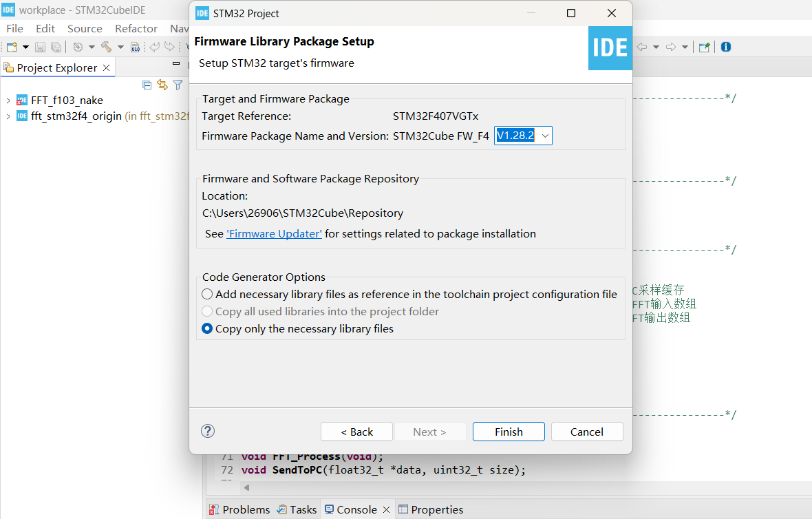Expand the fft_stm32f4_origin project node
The height and width of the screenshot is (519, 812).
tap(8, 116)
